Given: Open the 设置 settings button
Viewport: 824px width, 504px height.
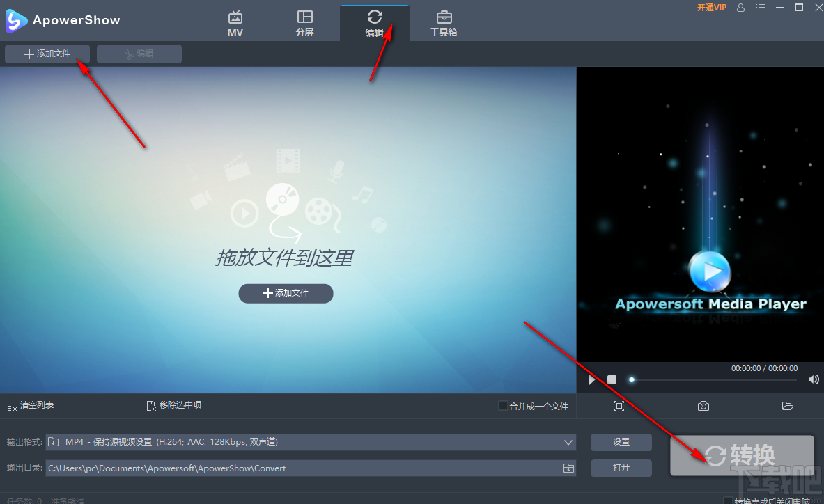Looking at the screenshot, I should pyautogui.click(x=621, y=442).
